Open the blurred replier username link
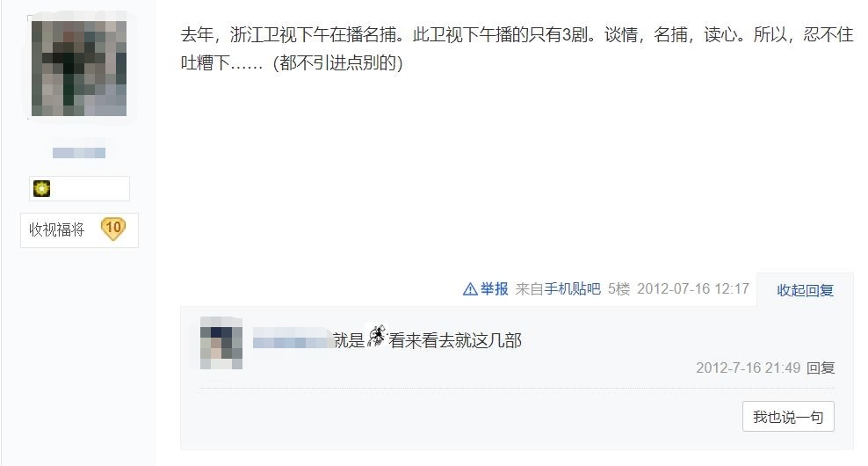Screen dimensions: 868x466 point(292,339)
